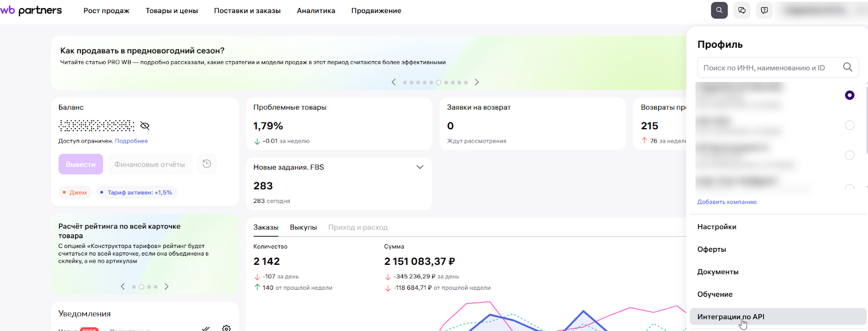Go to previous slide in top banner
This screenshot has height=331, width=868.
point(394,82)
